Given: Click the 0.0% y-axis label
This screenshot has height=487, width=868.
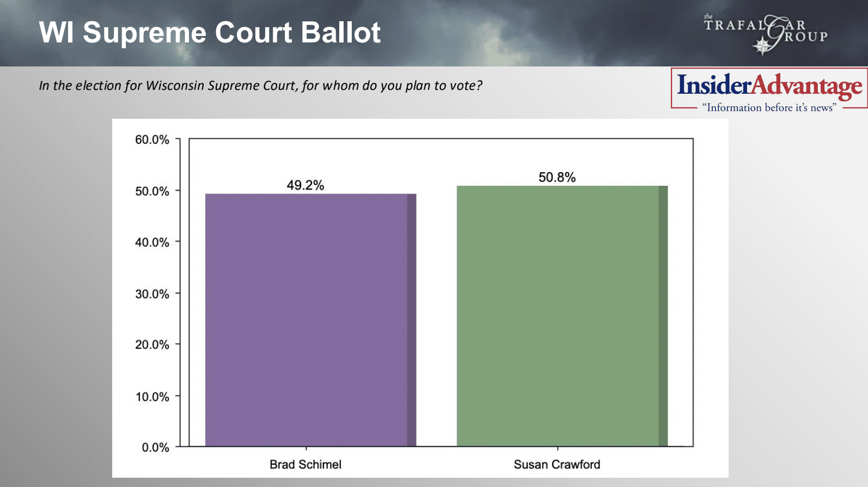Looking at the screenshot, I should tap(155, 448).
